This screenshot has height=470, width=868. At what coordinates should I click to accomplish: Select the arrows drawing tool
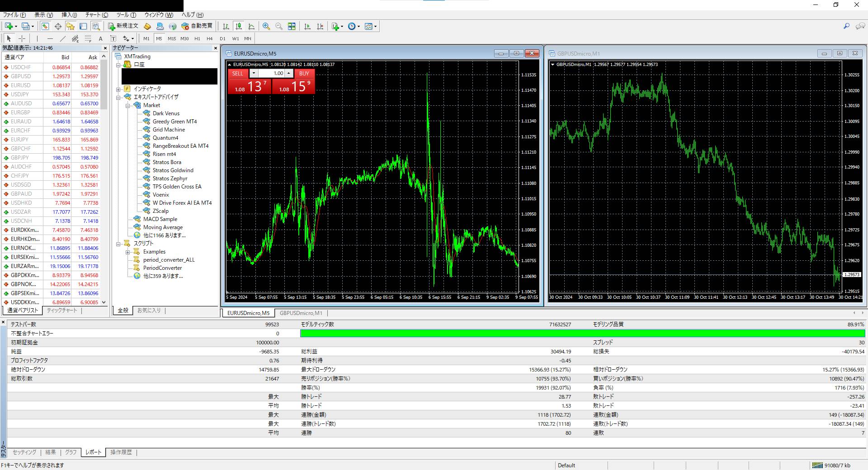[126, 38]
